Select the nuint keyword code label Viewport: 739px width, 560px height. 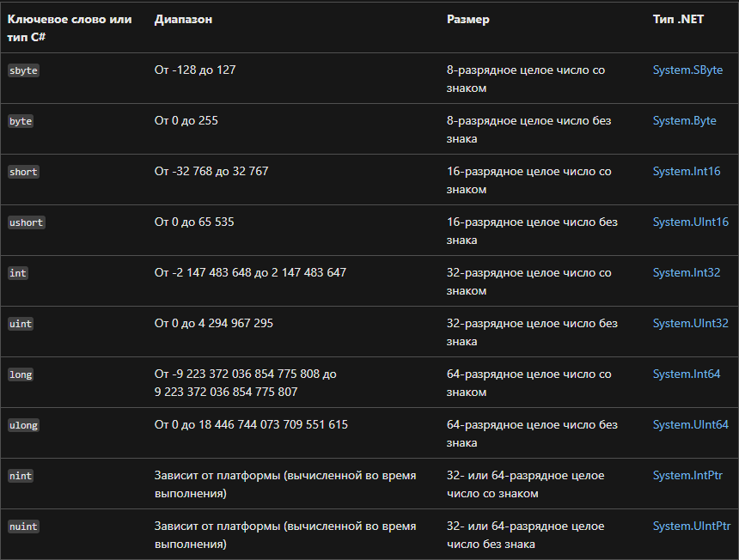tap(23, 527)
